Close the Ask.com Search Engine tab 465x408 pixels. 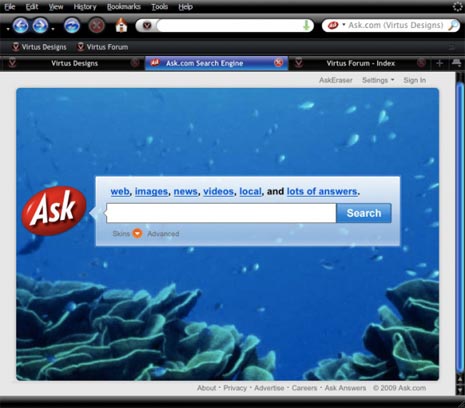[x=278, y=63]
